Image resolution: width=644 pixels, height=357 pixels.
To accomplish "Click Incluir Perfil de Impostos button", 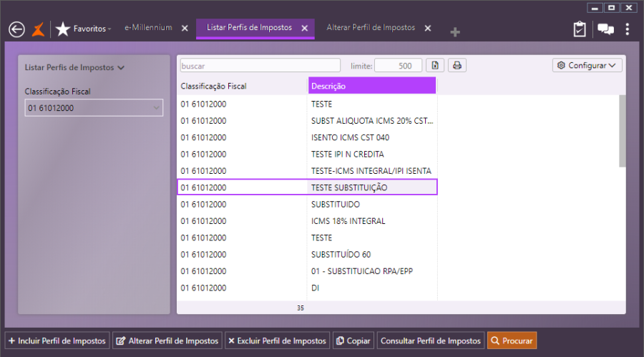I will click(57, 341).
